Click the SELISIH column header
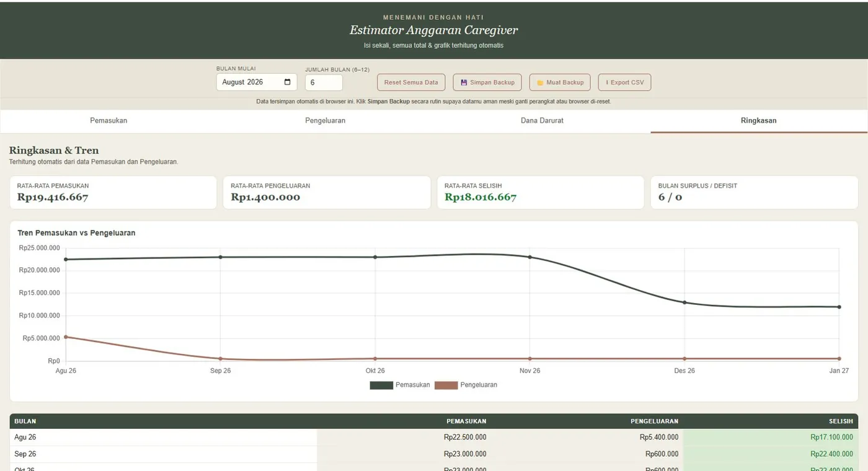 (x=841, y=421)
